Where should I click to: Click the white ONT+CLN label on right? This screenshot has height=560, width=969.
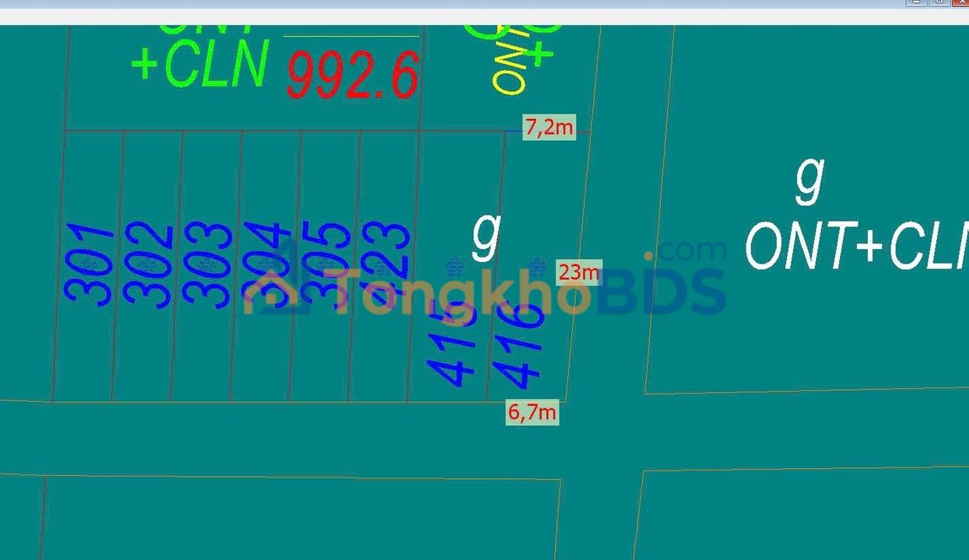(856, 246)
